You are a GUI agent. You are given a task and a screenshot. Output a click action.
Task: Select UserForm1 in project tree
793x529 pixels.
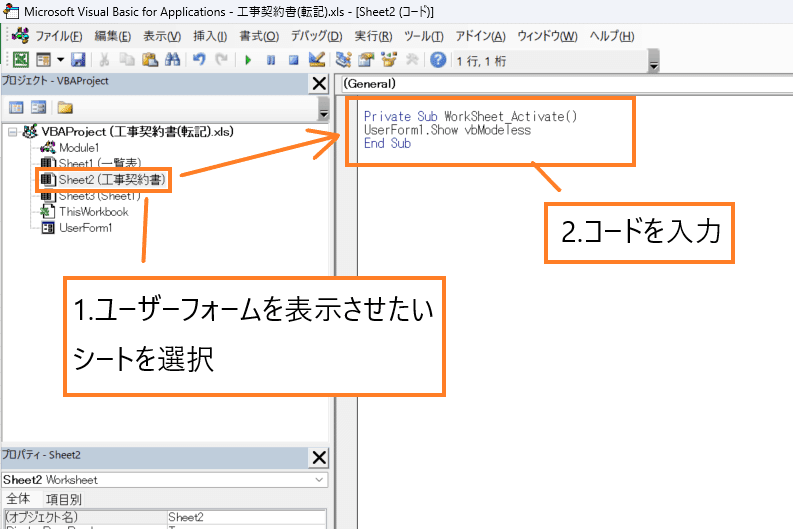[85, 228]
